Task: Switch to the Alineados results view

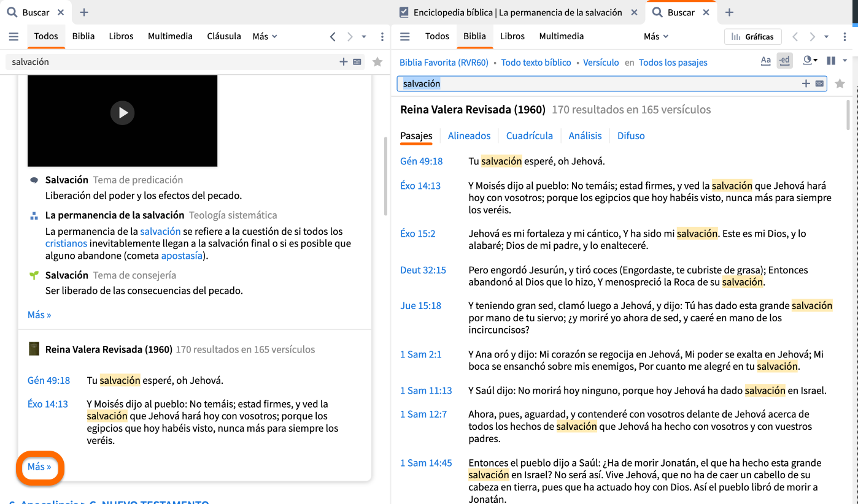Action: tap(470, 136)
